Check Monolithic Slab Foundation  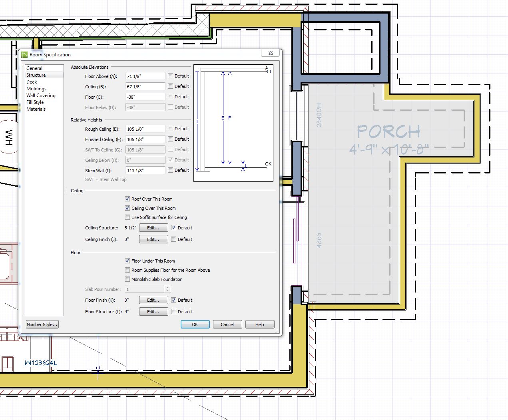point(127,279)
